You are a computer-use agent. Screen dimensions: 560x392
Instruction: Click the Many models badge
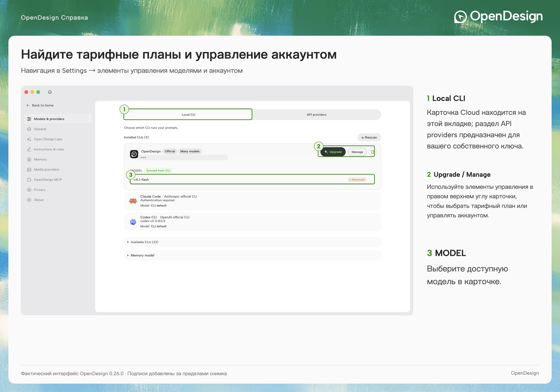(190, 152)
